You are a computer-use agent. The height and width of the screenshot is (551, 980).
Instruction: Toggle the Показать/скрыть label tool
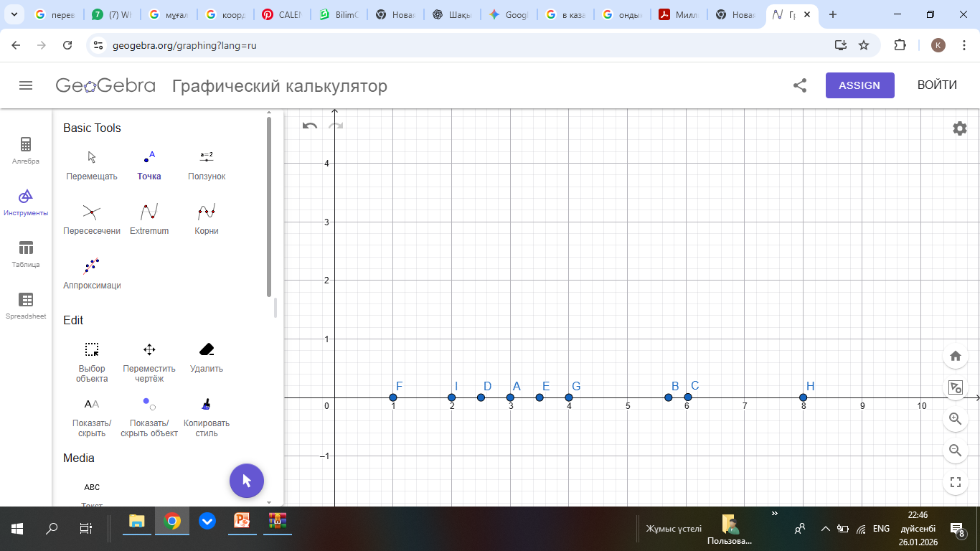click(x=92, y=416)
